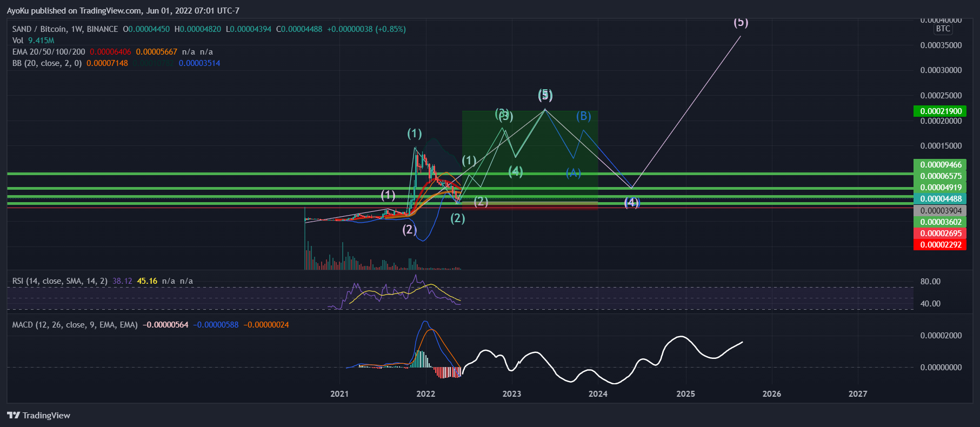
Task: Click the 0.00025000 price axis label
Action: pos(941,96)
